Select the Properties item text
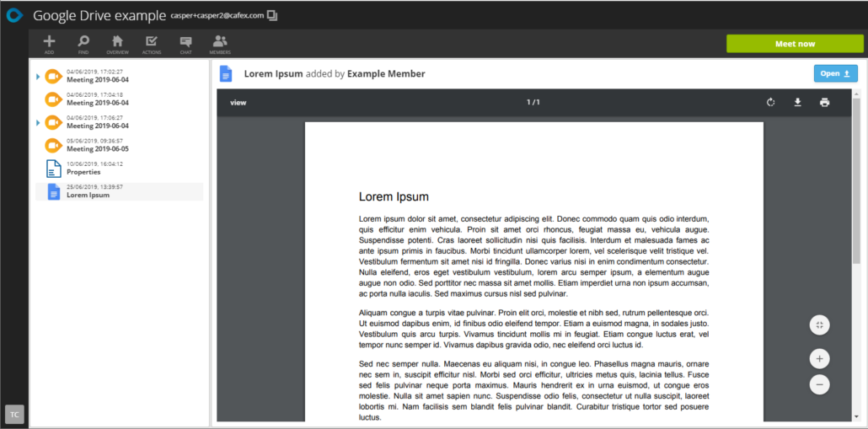 point(83,172)
